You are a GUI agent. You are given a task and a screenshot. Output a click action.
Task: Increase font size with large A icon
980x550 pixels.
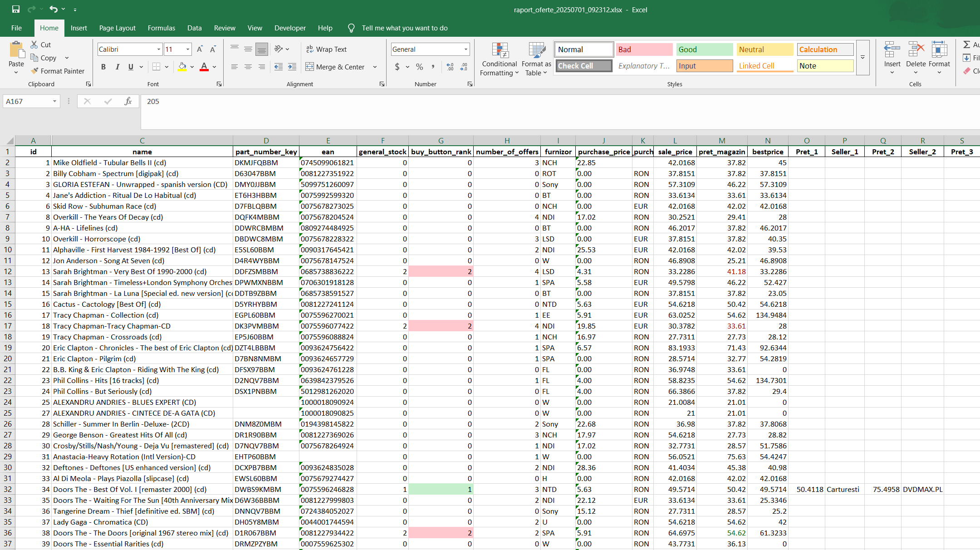click(x=200, y=49)
